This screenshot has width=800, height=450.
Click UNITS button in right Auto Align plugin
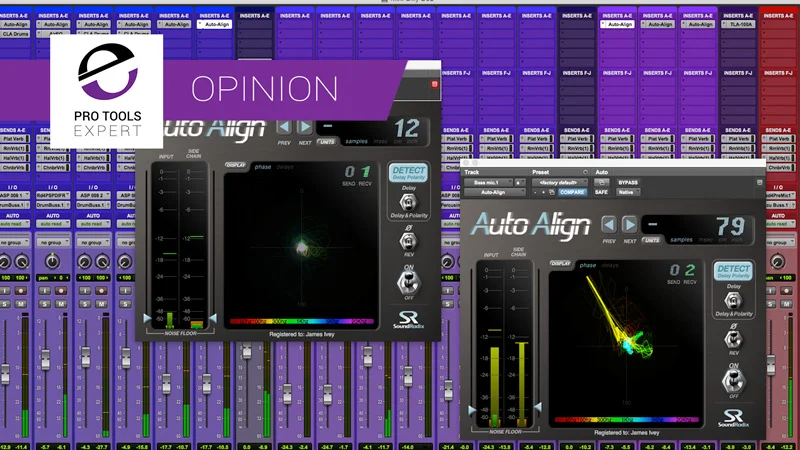(x=652, y=240)
